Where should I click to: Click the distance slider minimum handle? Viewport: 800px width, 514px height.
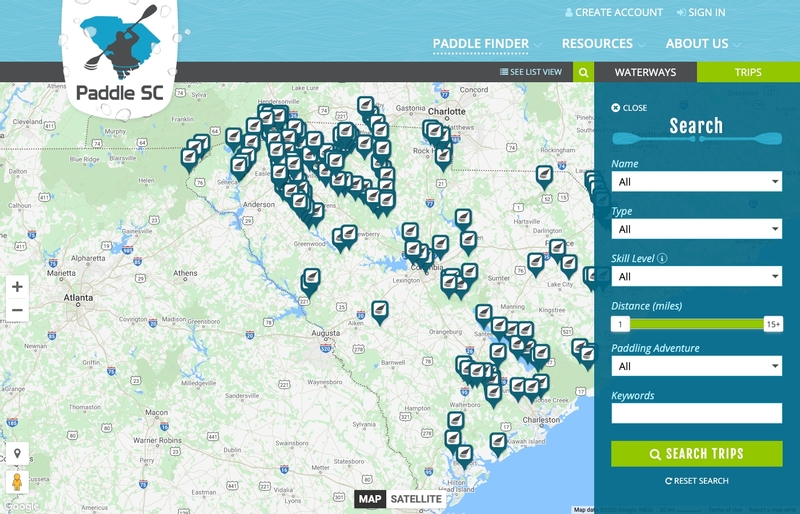coord(620,324)
